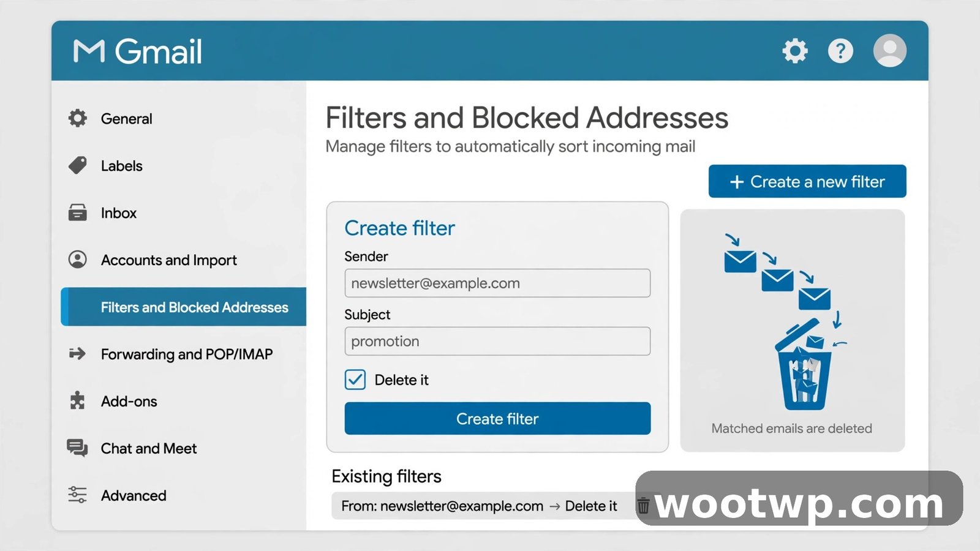
Task: Open Accounts and Import section
Action: [168, 260]
